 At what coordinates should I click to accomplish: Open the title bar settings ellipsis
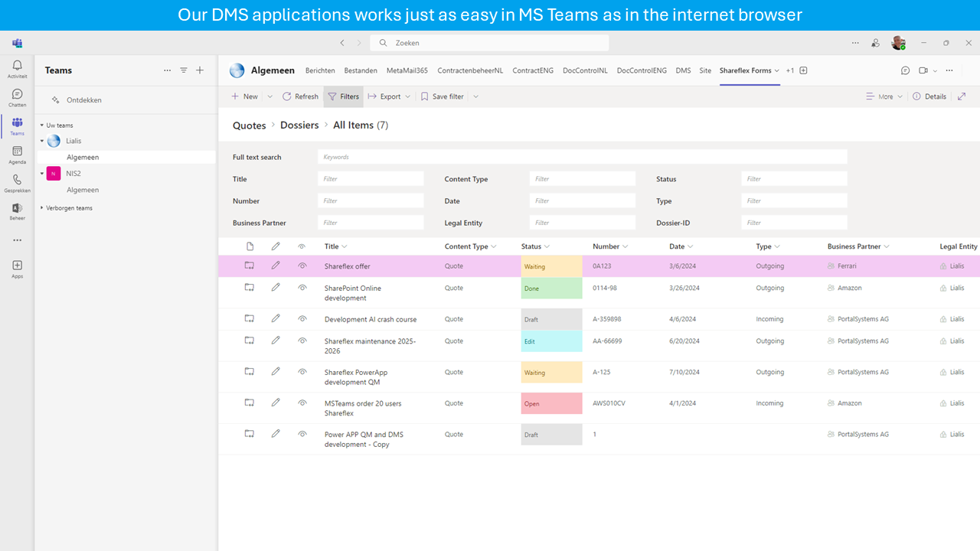click(x=855, y=43)
